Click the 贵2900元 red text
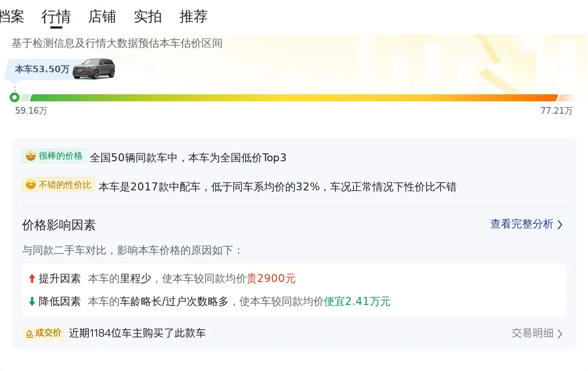This screenshot has height=371, width=588. [x=271, y=278]
